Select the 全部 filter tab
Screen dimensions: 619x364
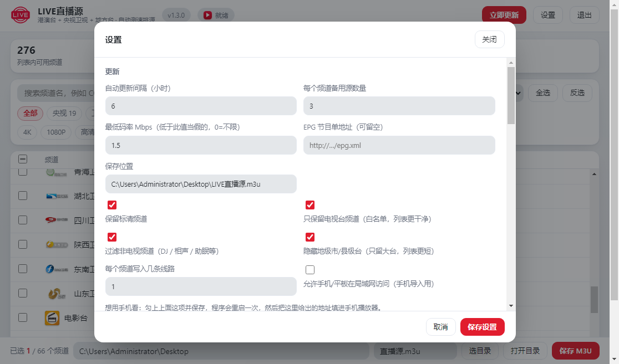click(31, 113)
